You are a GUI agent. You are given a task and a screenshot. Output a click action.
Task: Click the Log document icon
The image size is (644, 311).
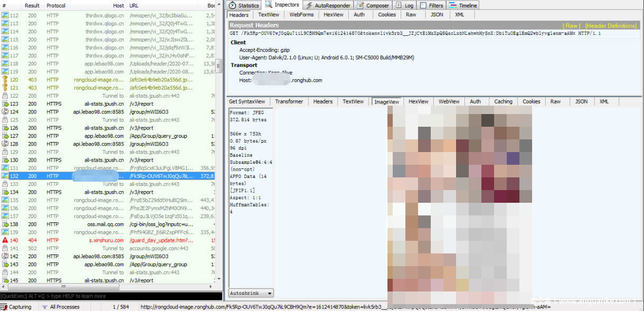[399, 5]
